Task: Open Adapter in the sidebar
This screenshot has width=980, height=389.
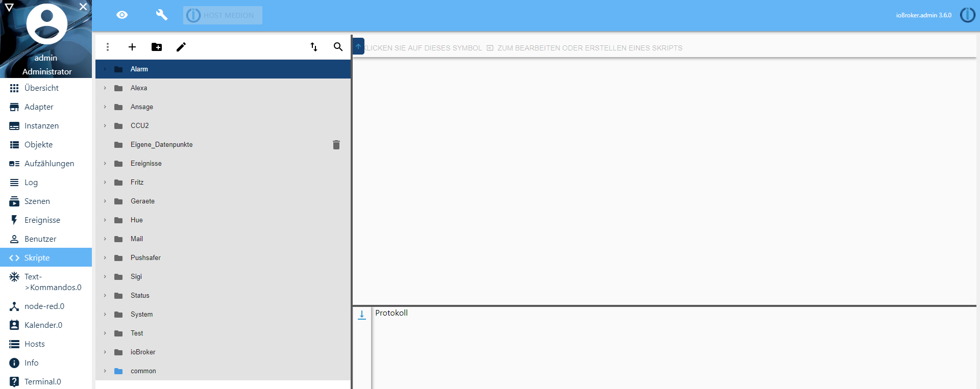Action: point(46,107)
